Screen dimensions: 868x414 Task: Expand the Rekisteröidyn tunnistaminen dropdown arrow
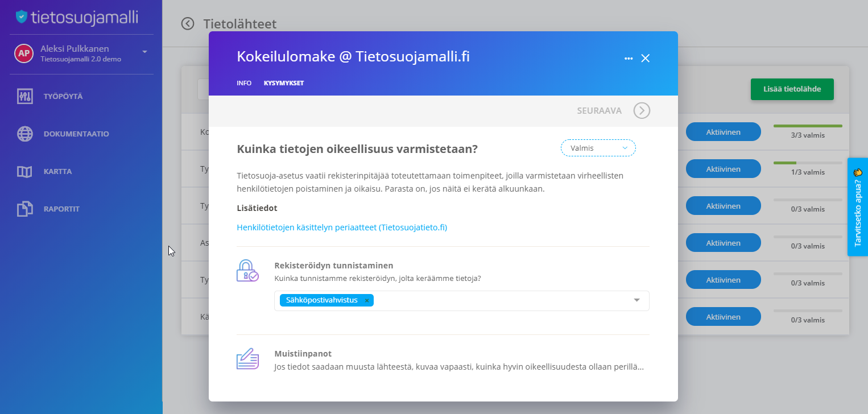tap(637, 300)
